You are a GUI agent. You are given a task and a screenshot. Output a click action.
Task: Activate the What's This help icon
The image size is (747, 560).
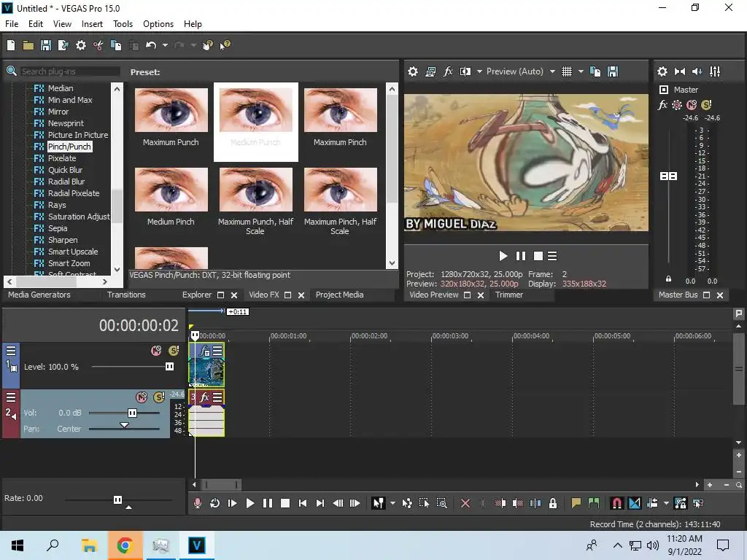(x=225, y=45)
